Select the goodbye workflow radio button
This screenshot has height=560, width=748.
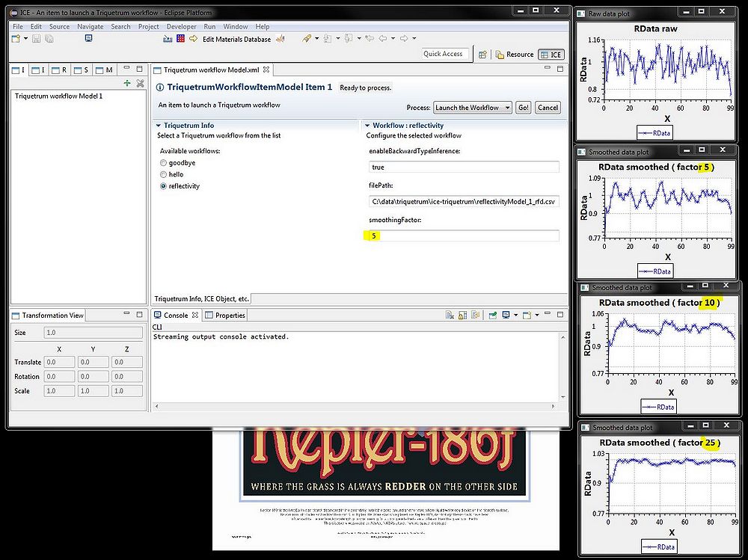(x=164, y=162)
